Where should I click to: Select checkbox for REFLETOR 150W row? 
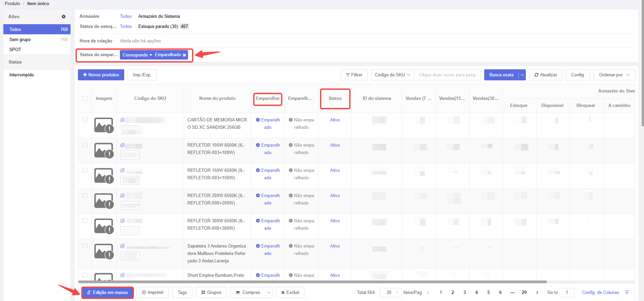point(85,170)
